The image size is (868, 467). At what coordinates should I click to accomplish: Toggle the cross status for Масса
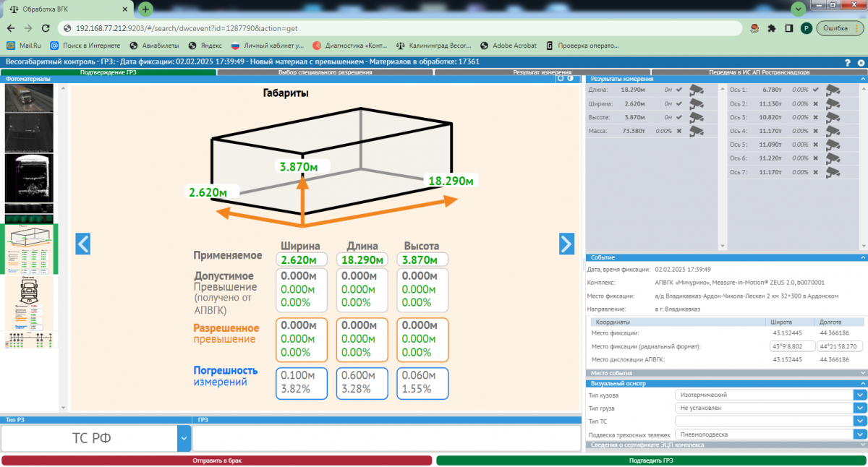coord(678,132)
